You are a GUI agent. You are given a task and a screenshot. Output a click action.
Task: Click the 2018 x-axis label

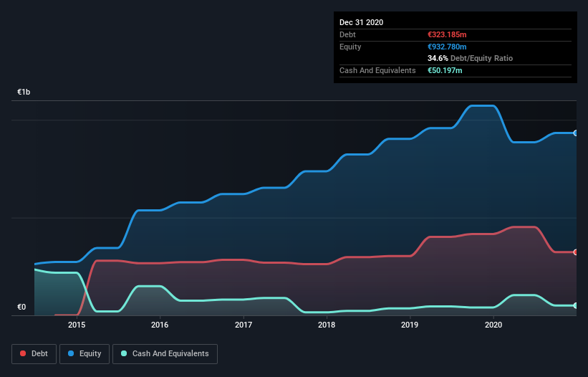327,325
